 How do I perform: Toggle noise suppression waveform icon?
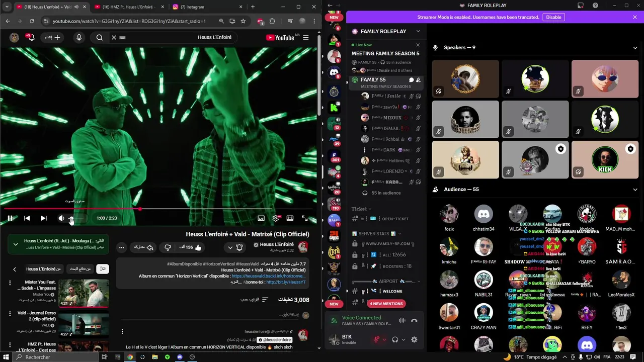[x=402, y=320]
